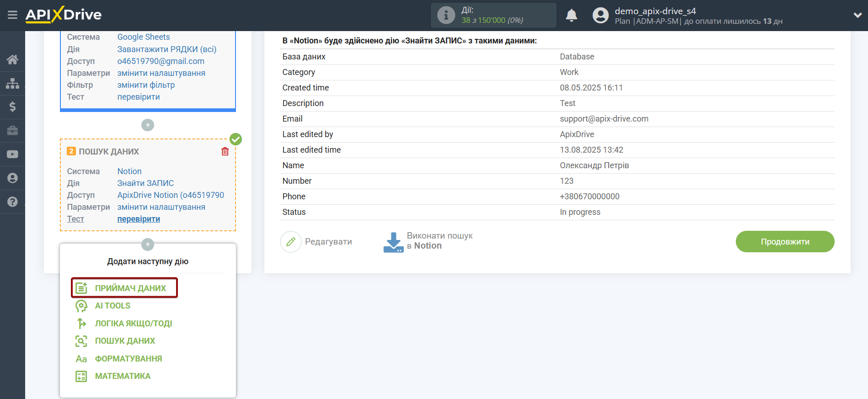Open the hamburger main menu
868x399 pixels.
click(x=12, y=15)
